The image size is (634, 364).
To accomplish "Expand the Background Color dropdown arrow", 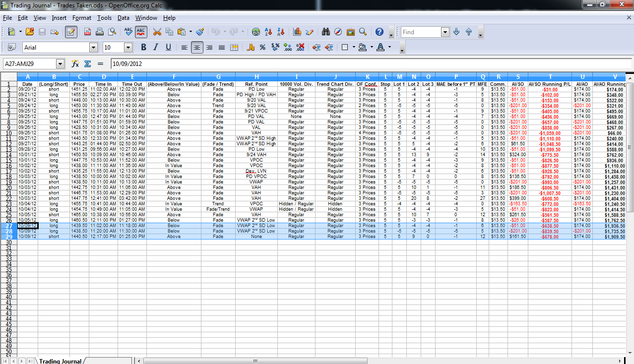I will coord(372,47).
